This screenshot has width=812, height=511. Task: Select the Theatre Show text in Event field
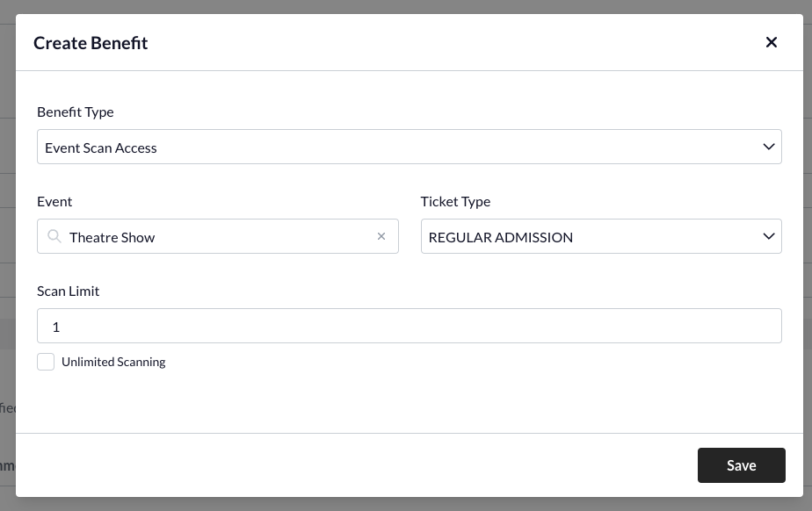pyautogui.click(x=112, y=237)
